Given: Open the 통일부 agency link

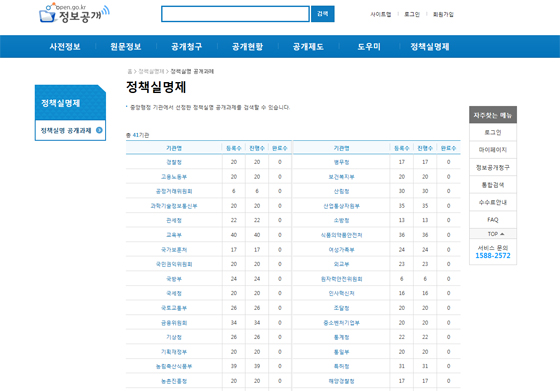Looking at the screenshot, I should pyautogui.click(x=341, y=352).
